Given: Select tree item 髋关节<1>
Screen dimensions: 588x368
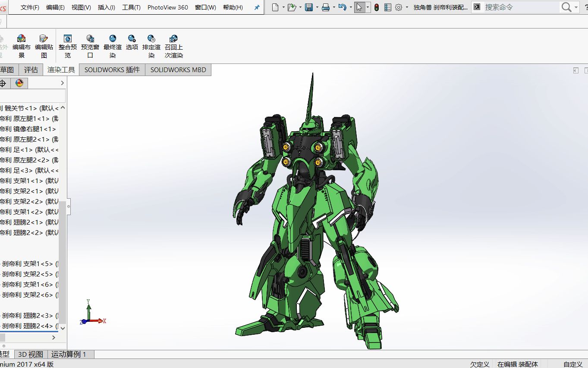Looking at the screenshot, I should pos(29,108).
